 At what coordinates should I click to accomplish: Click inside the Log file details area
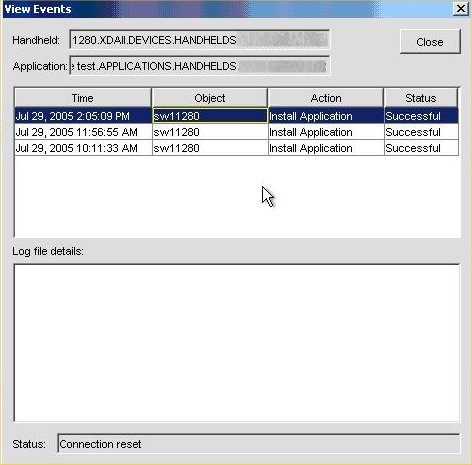point(237,343)
